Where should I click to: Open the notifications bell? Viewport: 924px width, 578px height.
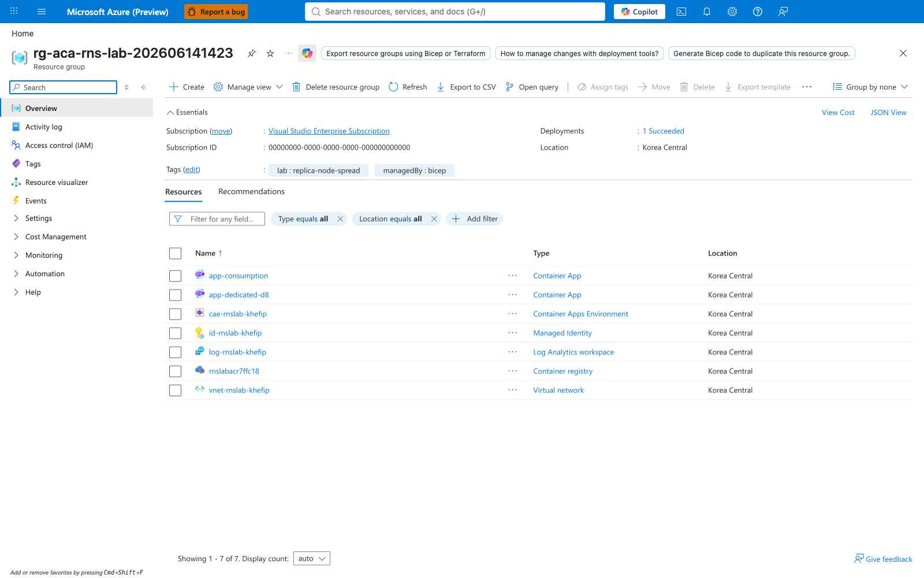pos(707,12)
